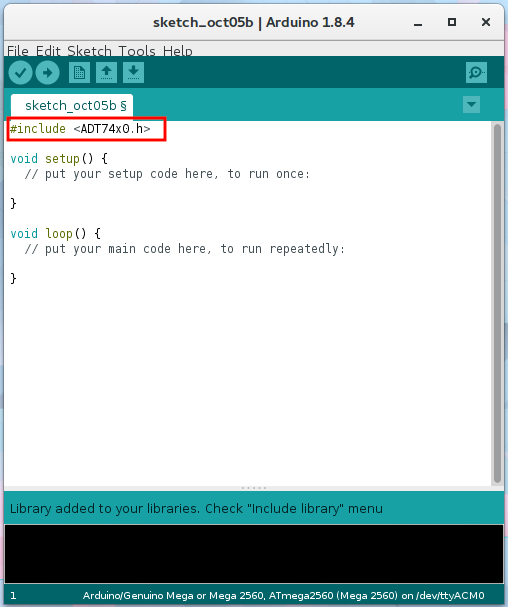Save sketch with the down-arrow icon
Screen dimensions: 508x607
(134, 72)
